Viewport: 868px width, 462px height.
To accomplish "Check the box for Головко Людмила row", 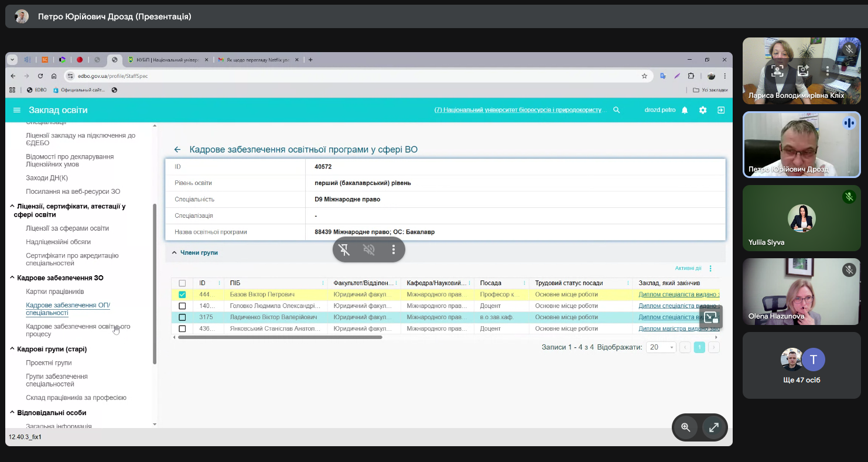I will click(x=182, y=306).
